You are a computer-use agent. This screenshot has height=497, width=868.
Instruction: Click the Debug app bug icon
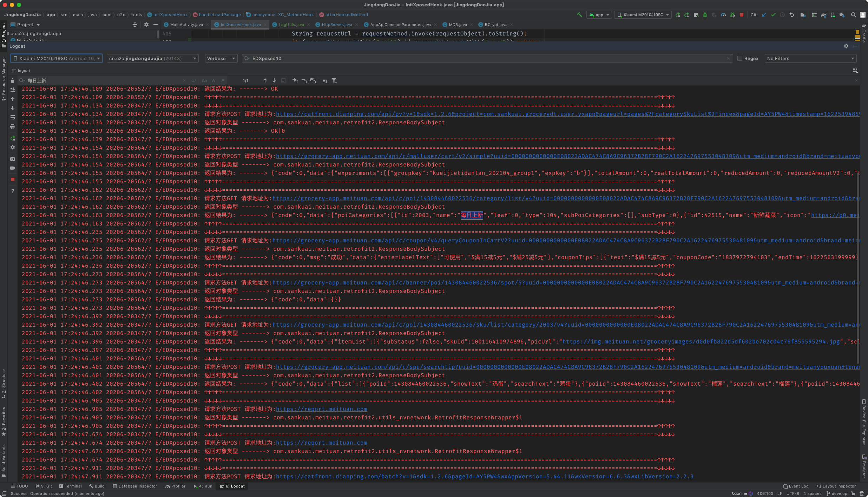point(705,15)
